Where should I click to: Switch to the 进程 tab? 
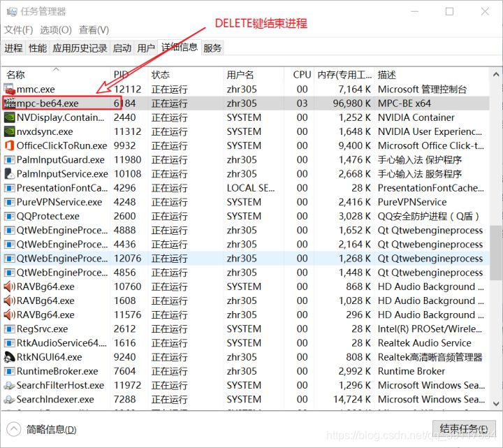click(13, 48)
